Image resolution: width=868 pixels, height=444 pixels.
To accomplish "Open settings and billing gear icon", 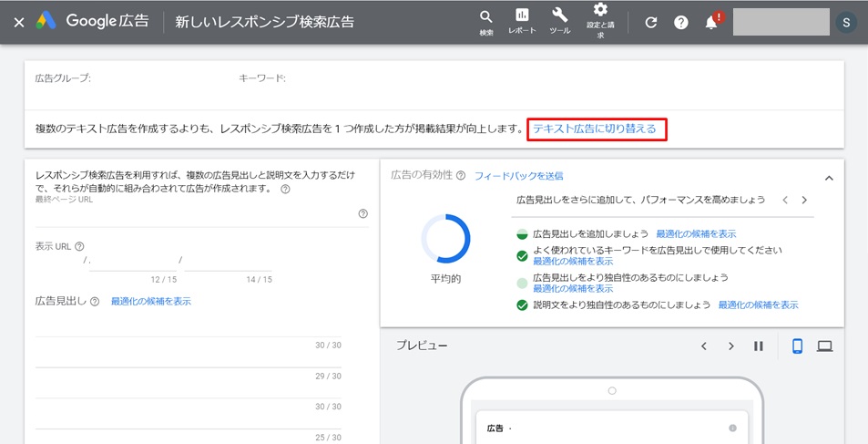I will point(600,11).
